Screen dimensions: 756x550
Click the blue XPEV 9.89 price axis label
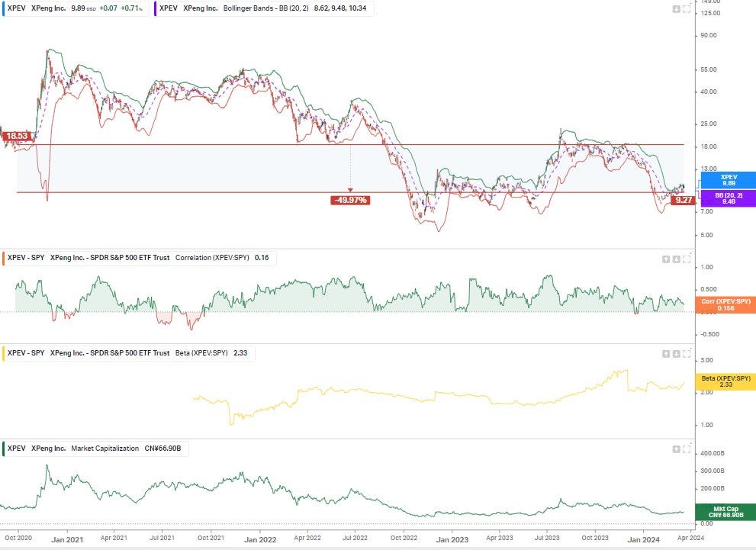click(x=728, y=180)
